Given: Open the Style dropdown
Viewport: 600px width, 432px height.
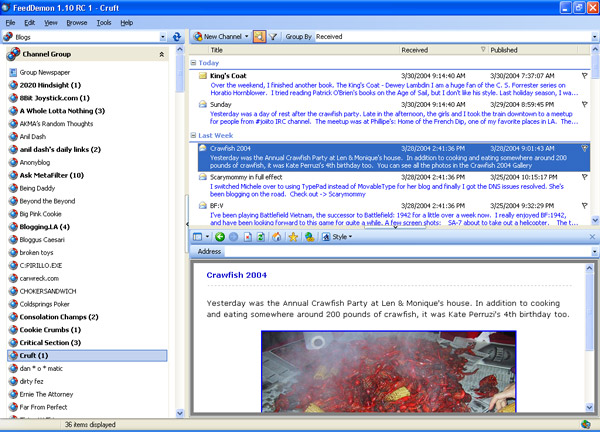Looking at the screenshot, I should click(340, 237).
